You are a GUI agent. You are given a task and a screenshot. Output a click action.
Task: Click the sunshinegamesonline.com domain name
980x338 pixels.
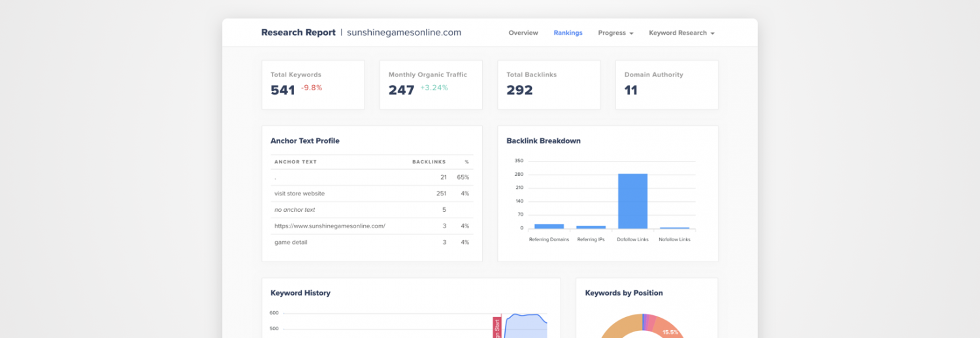[x=404, y=32]
